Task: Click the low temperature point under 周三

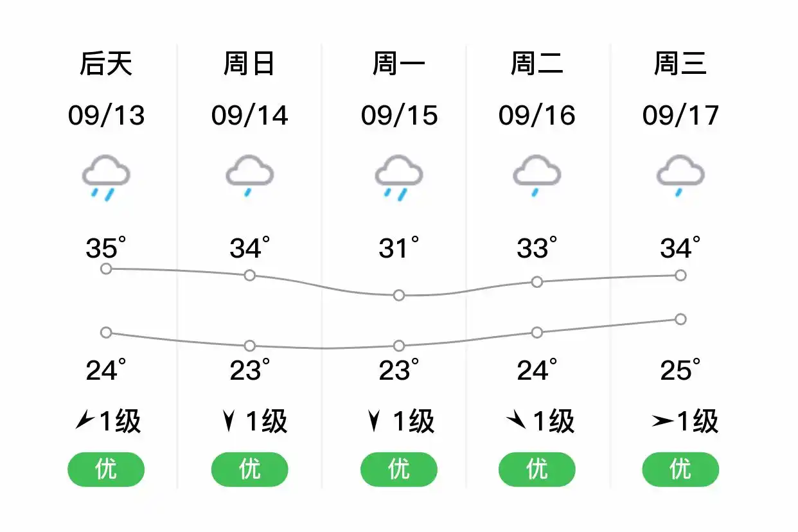Action: point(679,319)
